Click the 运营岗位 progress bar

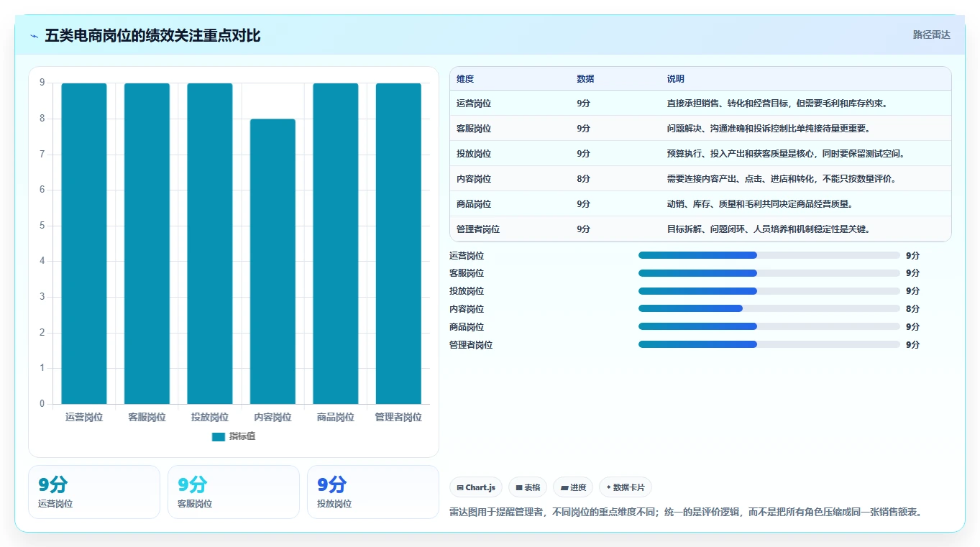769,255
